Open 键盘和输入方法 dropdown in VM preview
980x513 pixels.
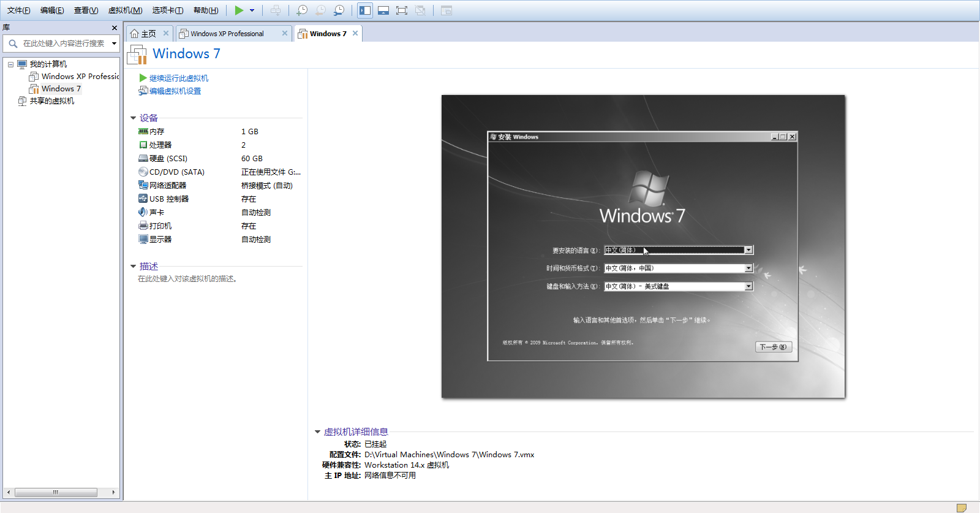point(748,286)
